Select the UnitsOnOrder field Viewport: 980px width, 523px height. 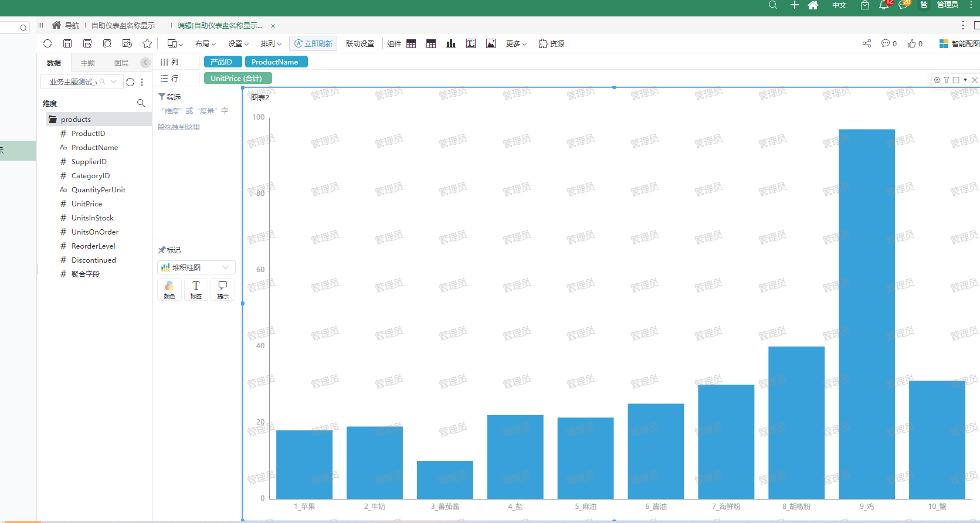coord(94,232)
